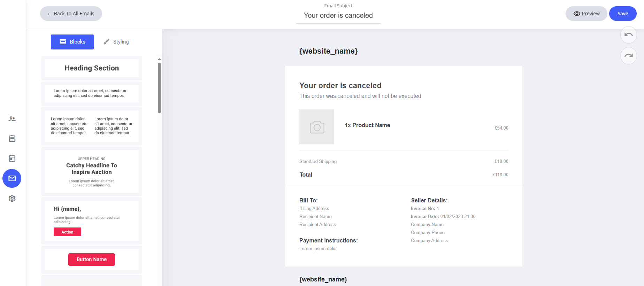644x286 pixels.
Task: Open the contacts sidebar icon
Action: click(x=12, y=119)
